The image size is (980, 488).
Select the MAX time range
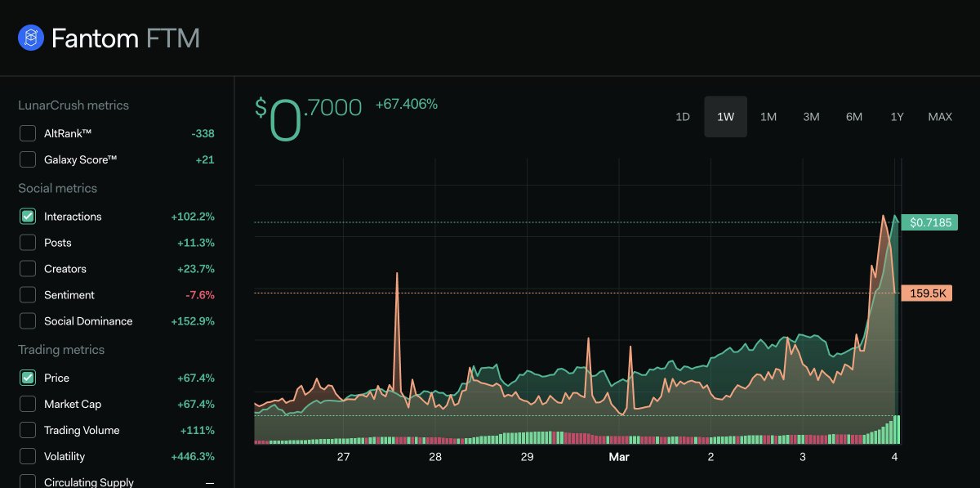[940, 117]
